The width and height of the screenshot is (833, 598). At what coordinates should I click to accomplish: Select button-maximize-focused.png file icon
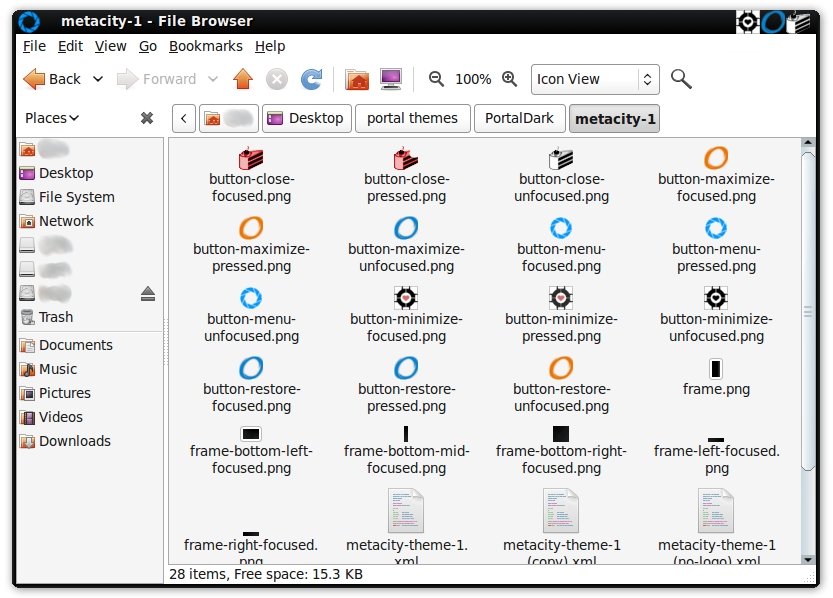click(x=716, y=158)
